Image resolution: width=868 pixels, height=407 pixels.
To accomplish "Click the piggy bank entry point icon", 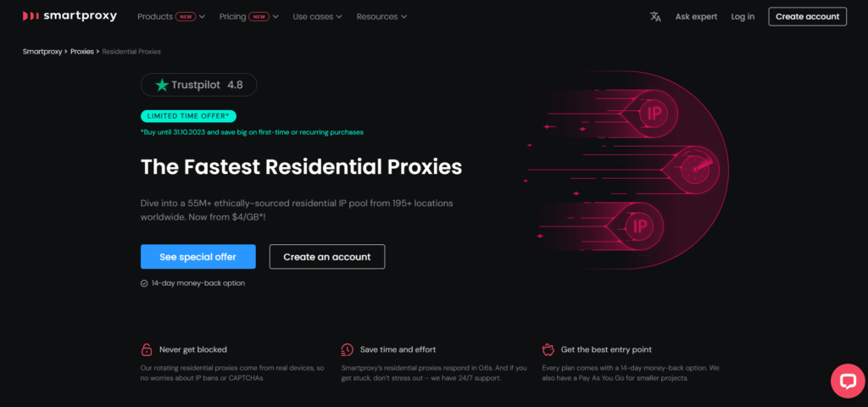I will [x=547, y=349].
